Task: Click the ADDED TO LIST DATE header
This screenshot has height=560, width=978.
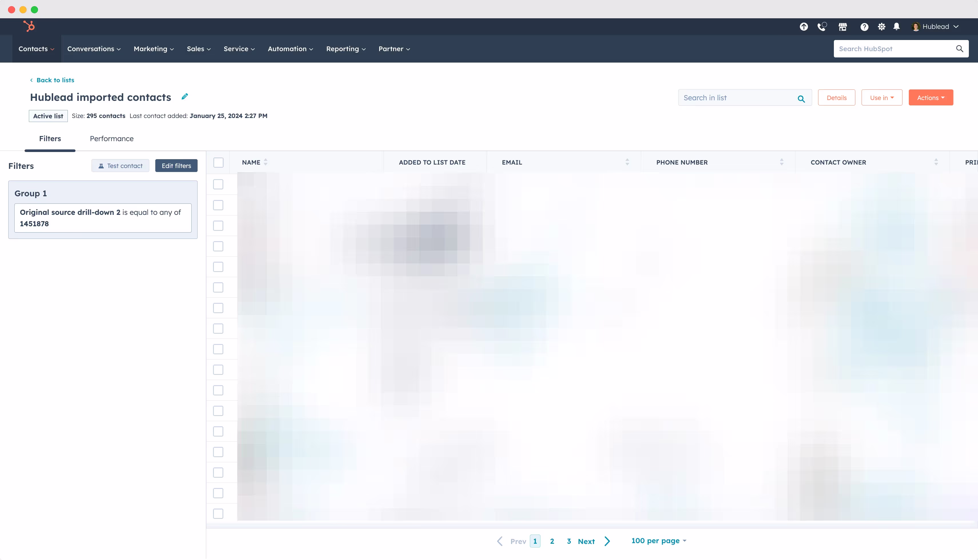Action: point(432,162)
